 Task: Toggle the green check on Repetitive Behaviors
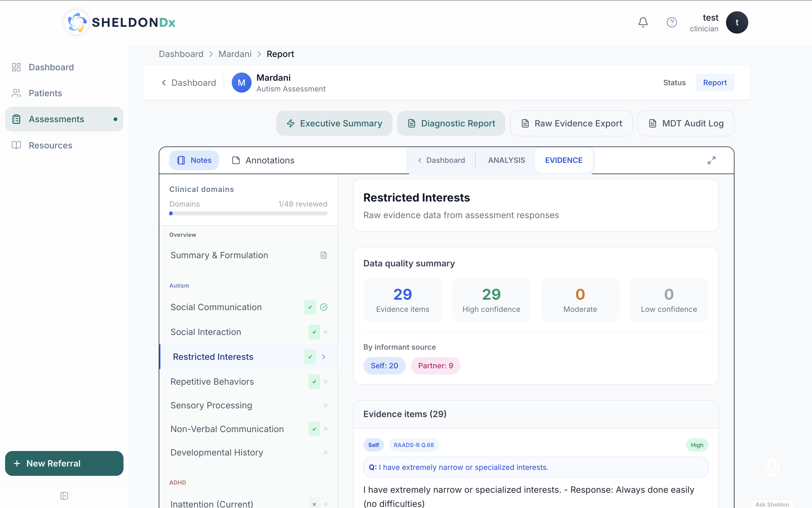pyautogui.click(x=314, y=382)
